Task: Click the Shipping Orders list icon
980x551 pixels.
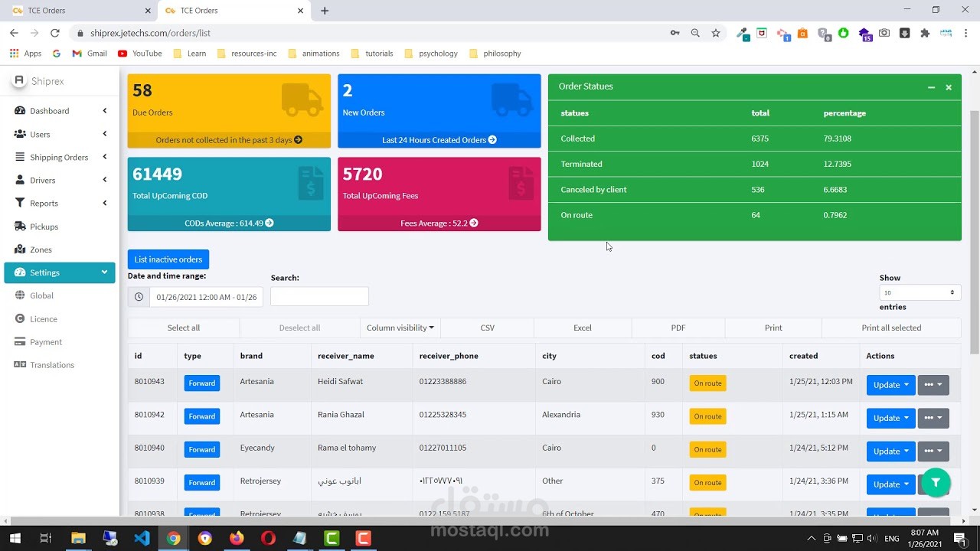Action: click(x=20, y=157)
